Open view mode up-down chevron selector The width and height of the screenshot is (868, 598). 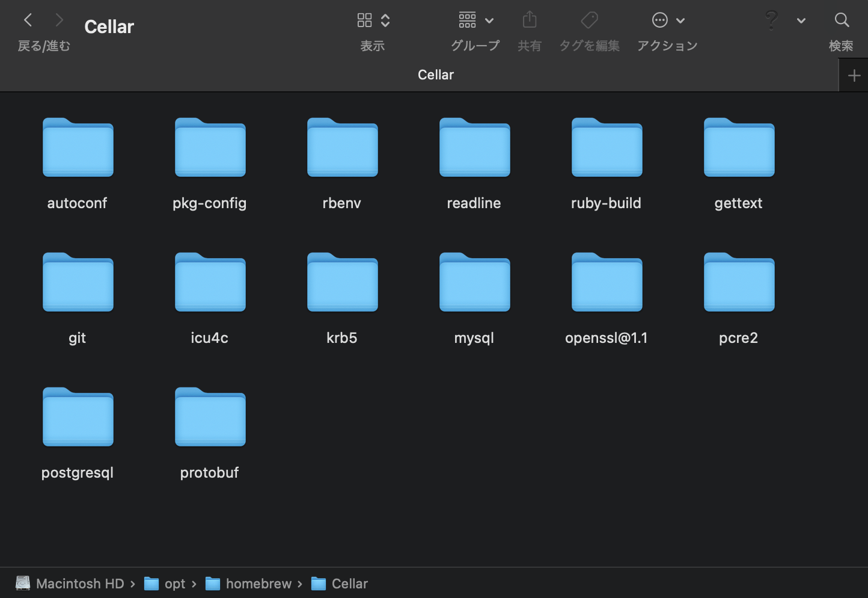385,20
